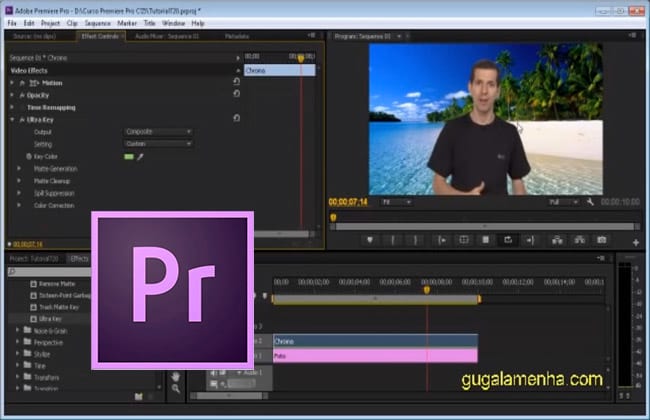Viewport: 650px width, 420px height.
Task: Switch to the Source monitor tab
Action: pyautogui.click(x=35, y=36)
